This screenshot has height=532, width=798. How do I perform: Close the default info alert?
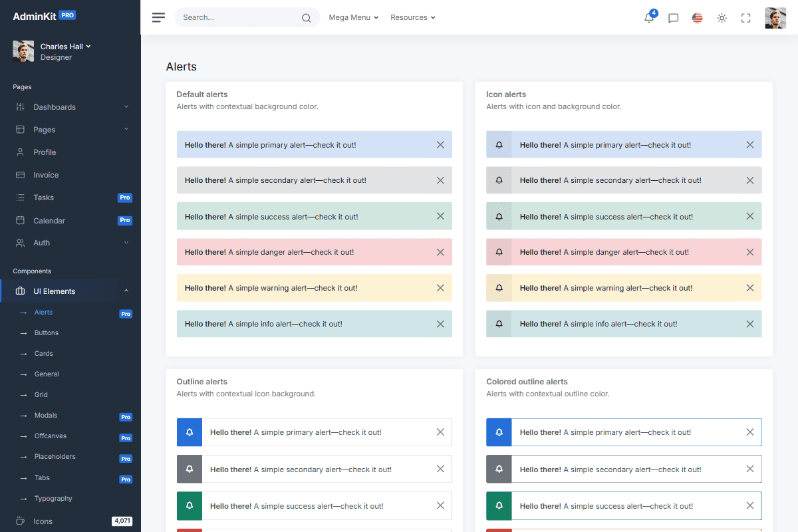coord(440,324)
